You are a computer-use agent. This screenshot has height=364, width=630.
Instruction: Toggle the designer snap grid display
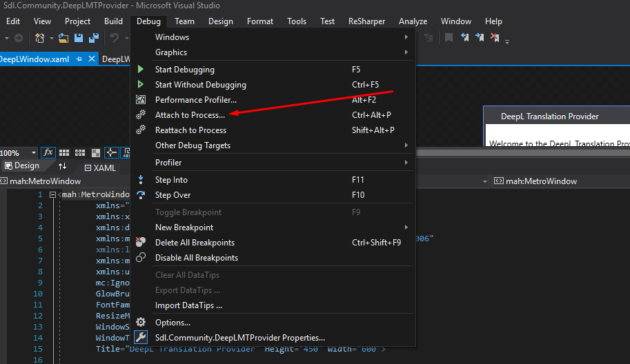point(64,152)
